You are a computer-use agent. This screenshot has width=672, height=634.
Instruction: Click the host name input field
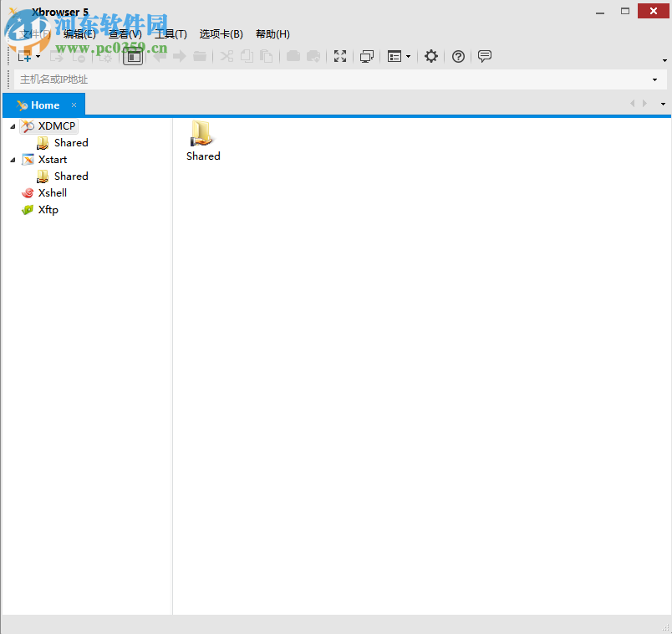pyautogui.click(x=251, y=79)
